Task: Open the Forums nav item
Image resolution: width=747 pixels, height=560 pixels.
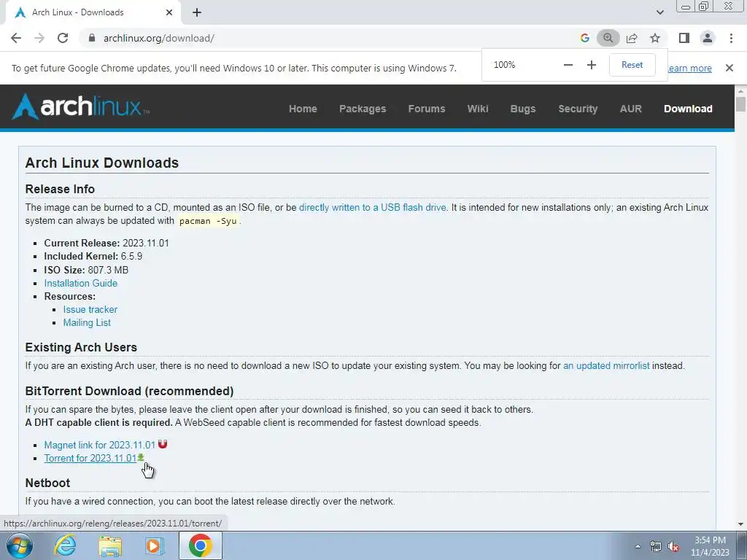Action: coord(426,109)
